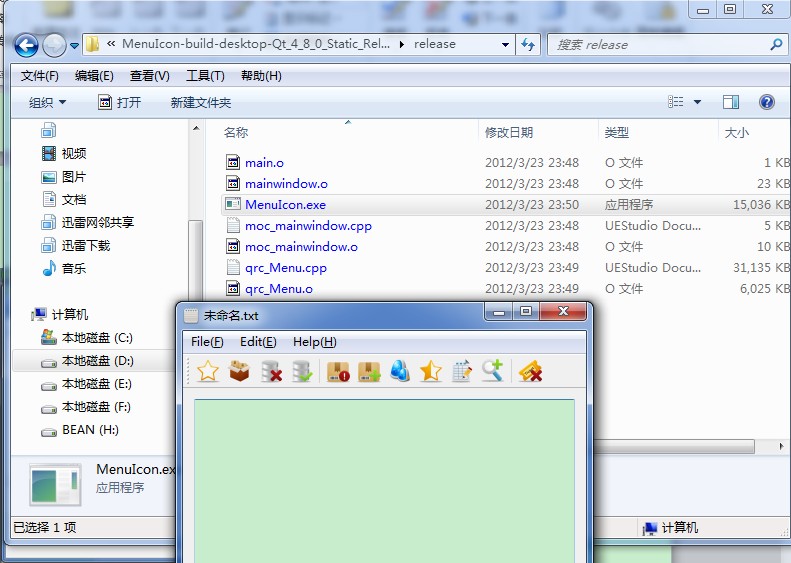Screen dimensions: 791x563
Task: Click the change view icon in Explorer
Action: pos(676,102)
